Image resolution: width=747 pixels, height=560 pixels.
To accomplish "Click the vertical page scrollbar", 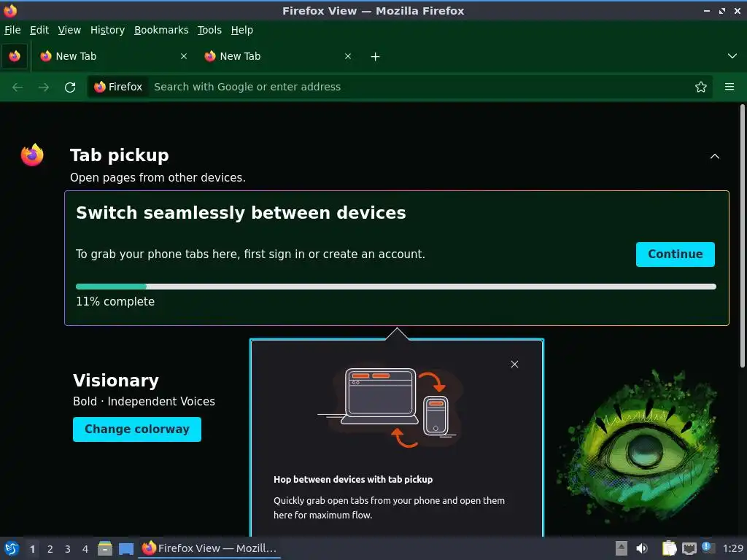I will [742, 236].
